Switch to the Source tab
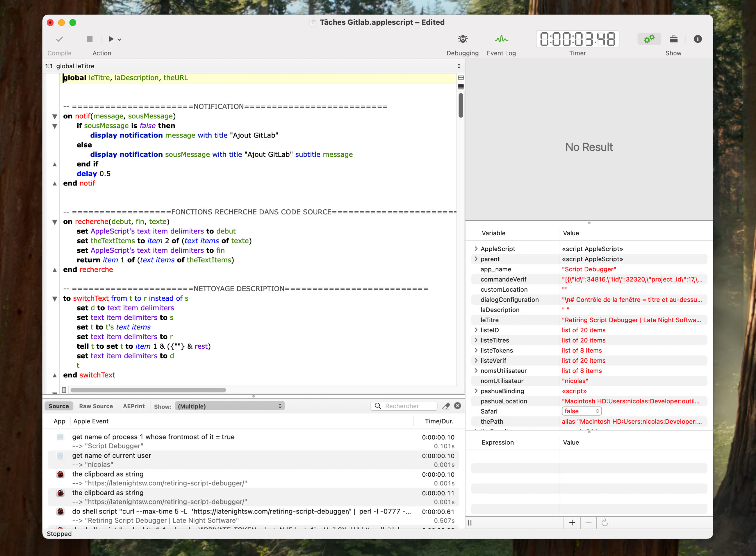Image resolution: width=756 pixels, height=556 pixels. (58, 406)
